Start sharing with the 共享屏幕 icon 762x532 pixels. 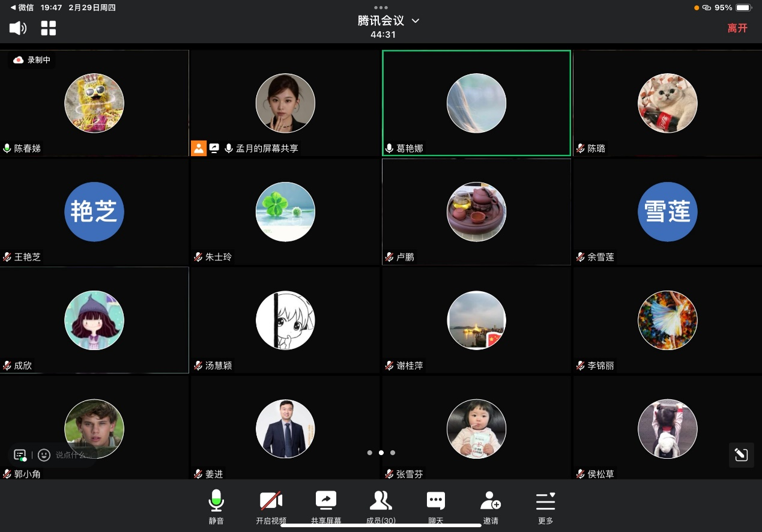click(326, 500)
